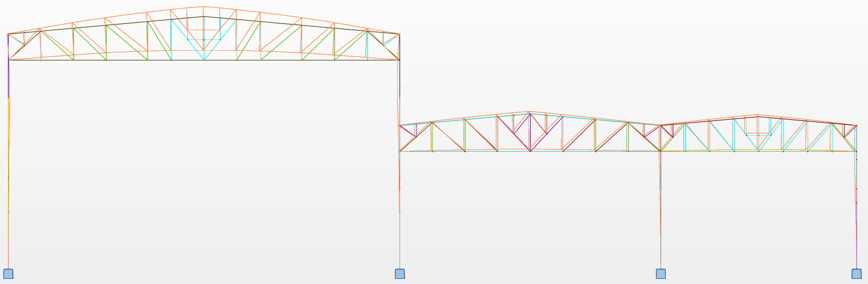Click bottom center node of the middle truss
Viewport: 868px width, 284px height.
click(530, 151)
